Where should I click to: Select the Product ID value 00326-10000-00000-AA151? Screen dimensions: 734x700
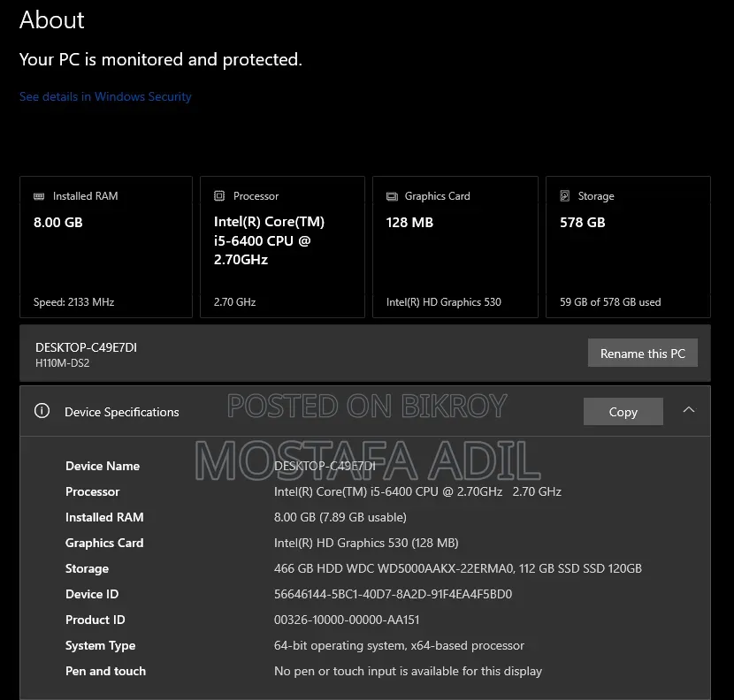click(347, 620)
